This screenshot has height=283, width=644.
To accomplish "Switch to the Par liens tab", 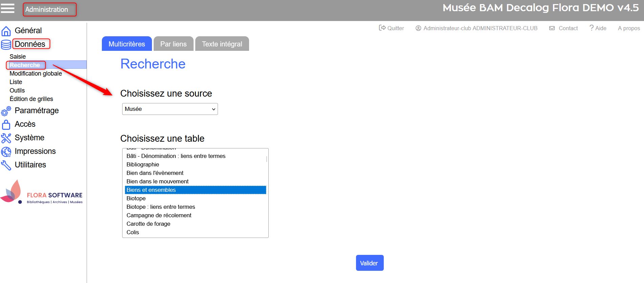I will (173, 44).
